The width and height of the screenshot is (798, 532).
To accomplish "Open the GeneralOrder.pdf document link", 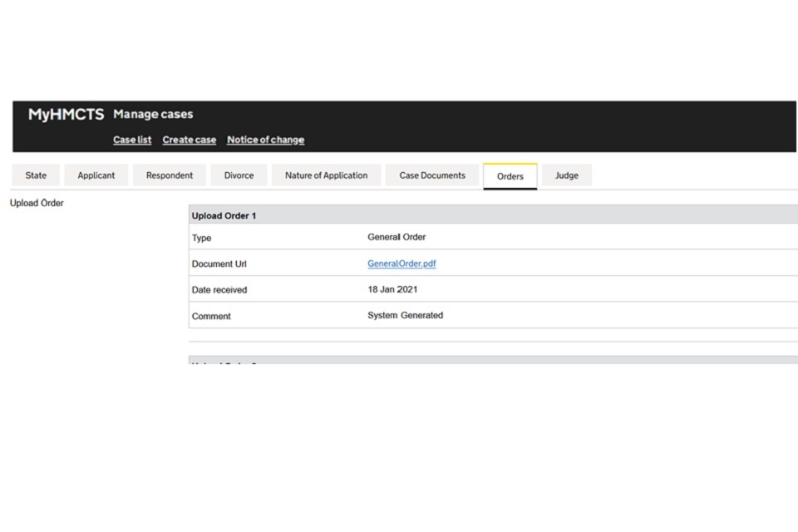I will point(401,264).
